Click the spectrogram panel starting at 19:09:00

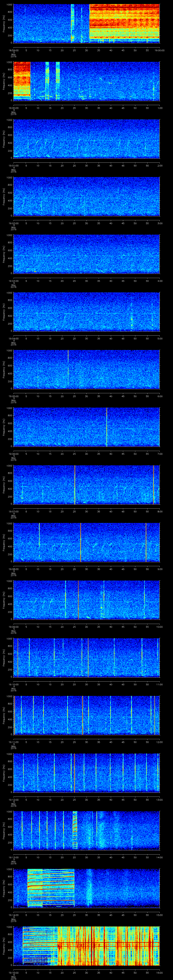click(86, 600)
